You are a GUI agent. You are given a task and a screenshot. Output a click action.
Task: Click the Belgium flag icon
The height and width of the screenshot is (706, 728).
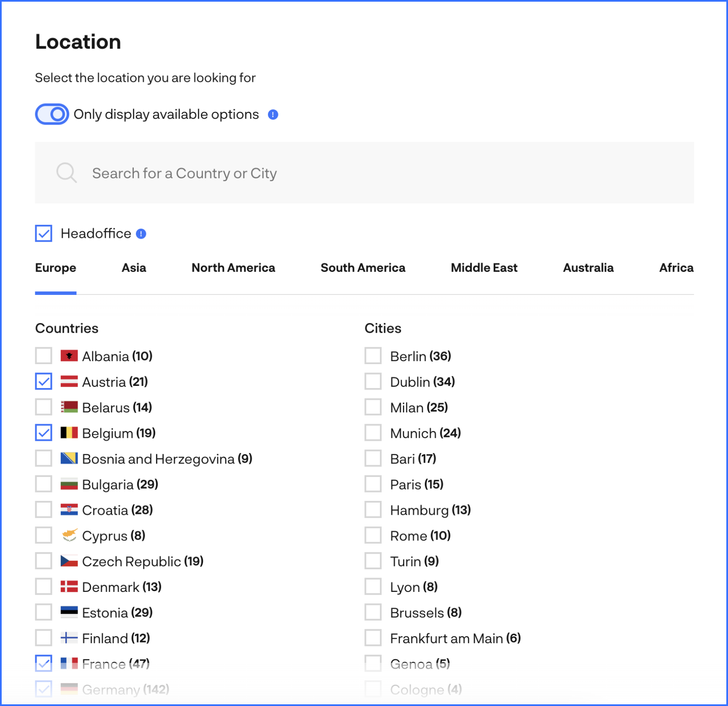pos(69,433)
